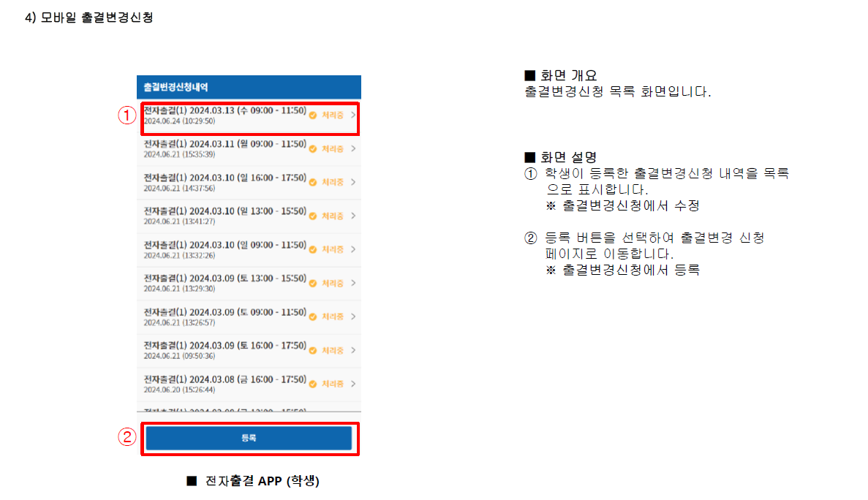This screenshot has height=500, width=868.
Task: Open the chevron for 2024.03.08 (금) entry
Action: (x=353, y=385)
